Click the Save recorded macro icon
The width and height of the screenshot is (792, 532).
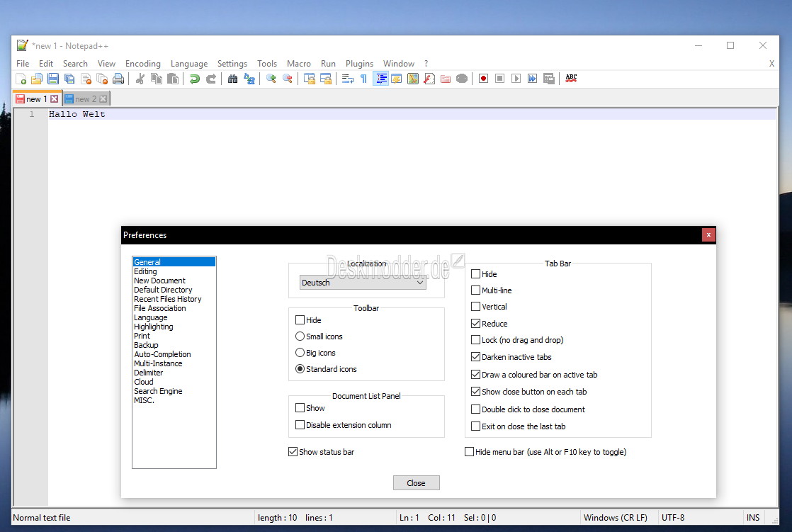coord(548,79)
